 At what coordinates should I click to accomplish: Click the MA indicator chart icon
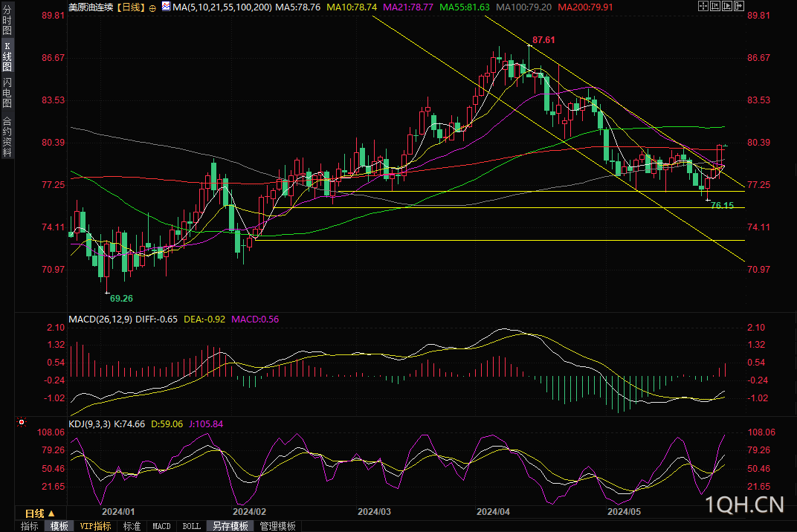tap(167, 6)
